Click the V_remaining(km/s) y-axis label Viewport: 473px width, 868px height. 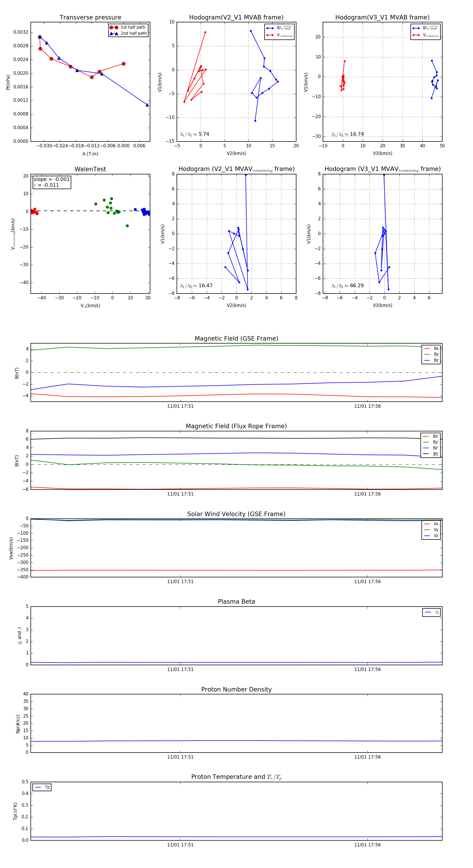[13, 234]
